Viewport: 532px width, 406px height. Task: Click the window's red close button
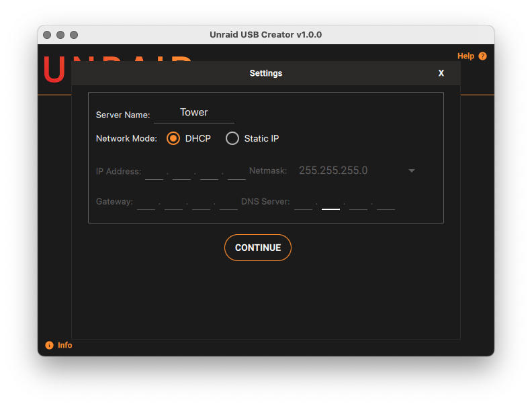click(x=47, y=35)
